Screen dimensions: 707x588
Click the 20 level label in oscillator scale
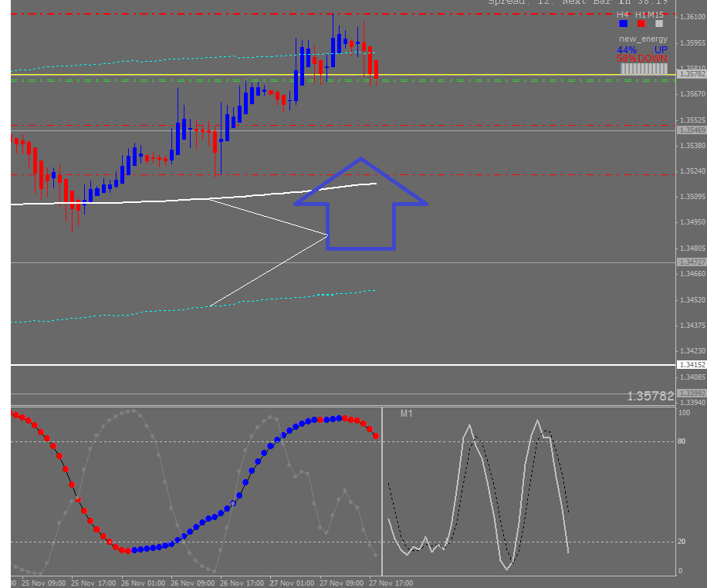682,541
